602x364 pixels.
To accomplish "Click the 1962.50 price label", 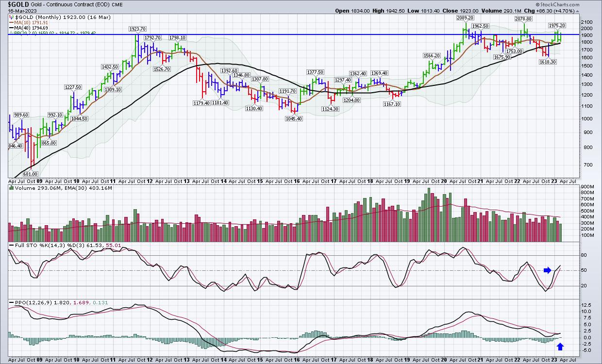I will (480, 26).
